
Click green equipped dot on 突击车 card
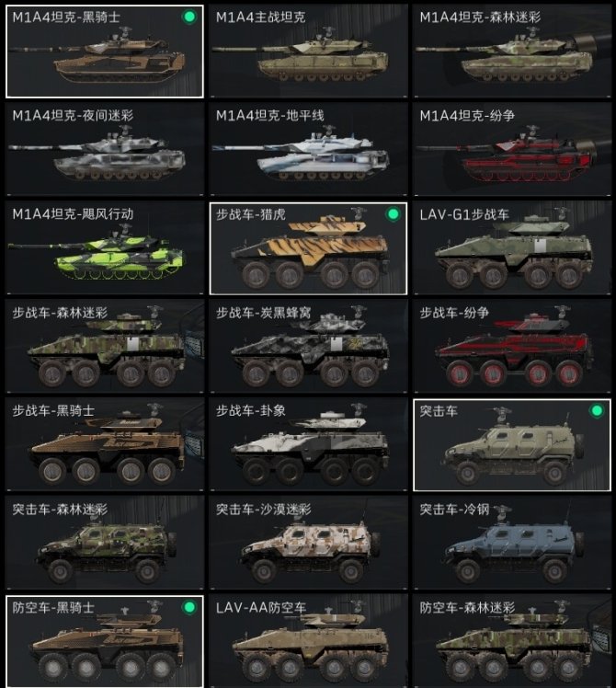(x=597, y=411)
